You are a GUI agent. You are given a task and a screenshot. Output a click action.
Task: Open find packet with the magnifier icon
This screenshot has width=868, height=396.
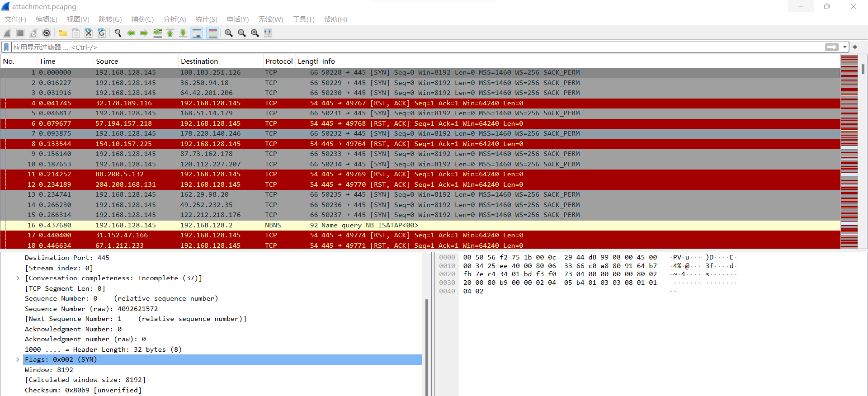coord(118,33)
